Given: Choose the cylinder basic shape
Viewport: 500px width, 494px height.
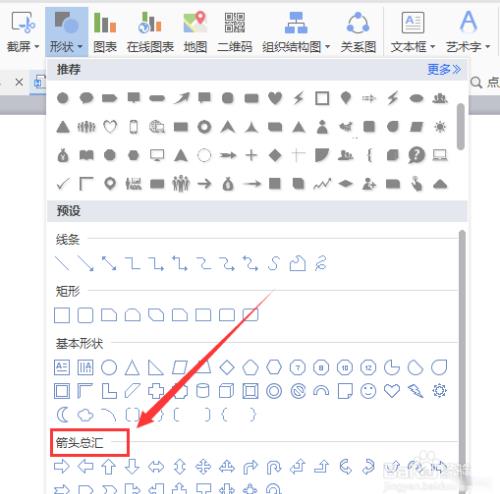Looking at the screenshot, I should [203, 391].
